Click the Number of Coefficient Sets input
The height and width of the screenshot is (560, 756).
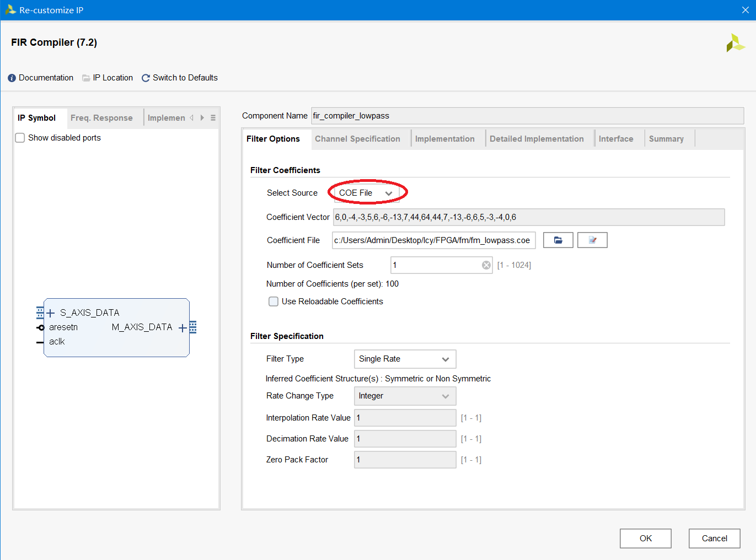441,265
